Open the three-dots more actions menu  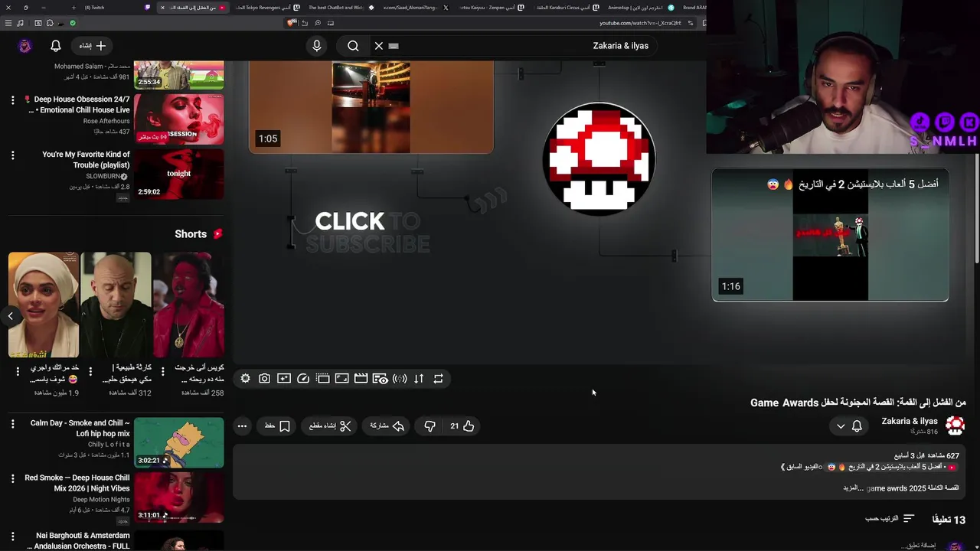(x=242, y=426)
